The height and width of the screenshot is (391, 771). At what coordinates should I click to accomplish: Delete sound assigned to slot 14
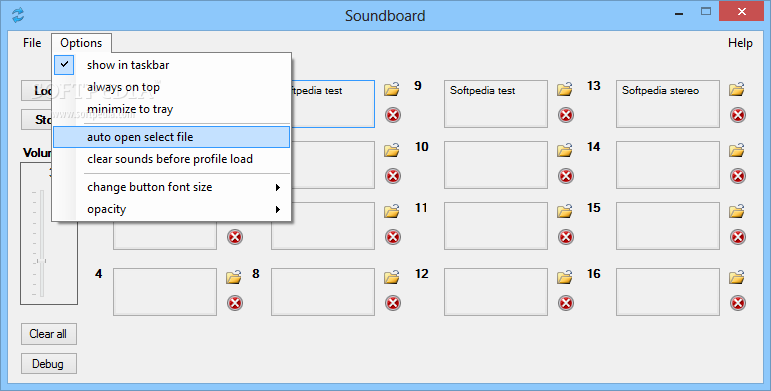click(738, 176)
